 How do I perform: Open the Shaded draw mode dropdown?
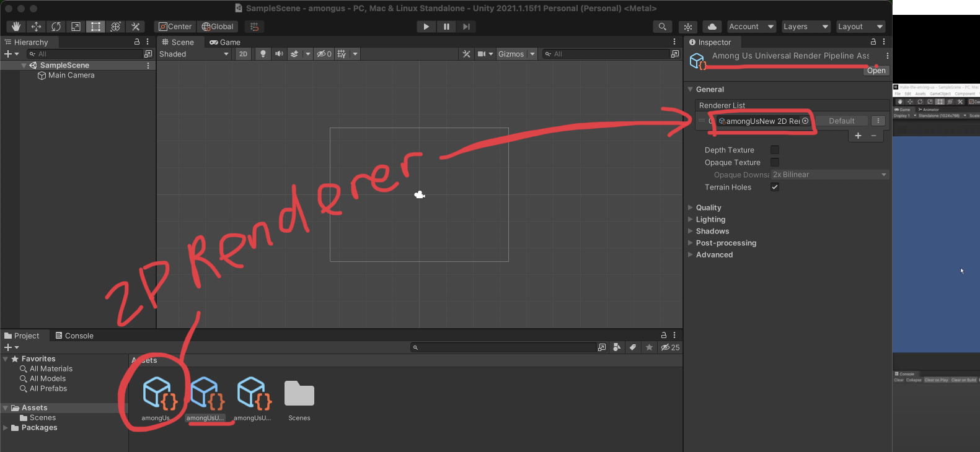(194, 54)
